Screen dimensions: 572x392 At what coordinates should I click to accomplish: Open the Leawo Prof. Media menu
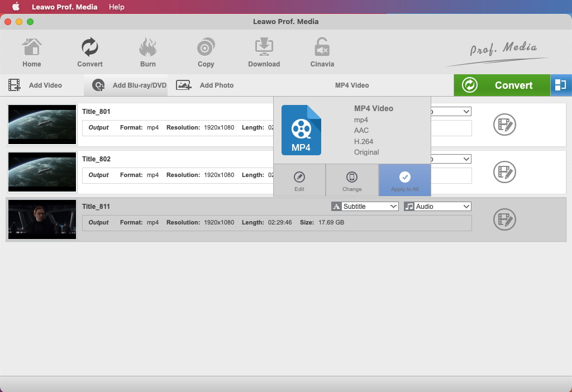(x=64, y=7)
